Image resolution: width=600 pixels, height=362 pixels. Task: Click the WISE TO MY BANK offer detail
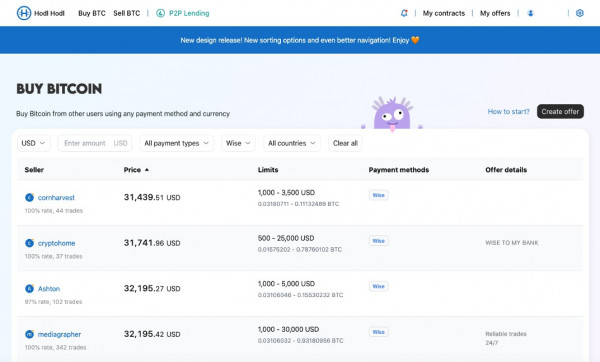click(x=512, y=243)
